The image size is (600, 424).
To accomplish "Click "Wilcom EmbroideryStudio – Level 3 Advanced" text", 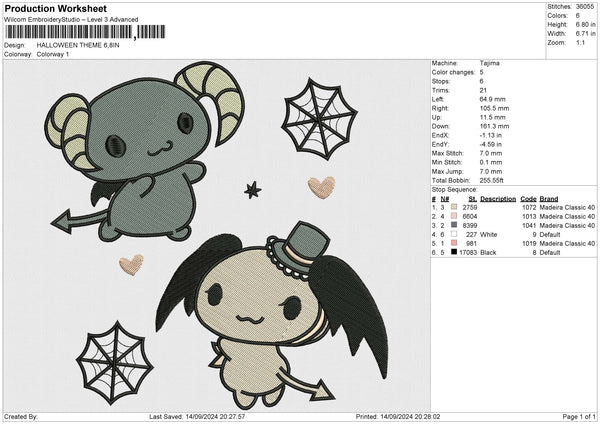I will (x=71, y=20).
